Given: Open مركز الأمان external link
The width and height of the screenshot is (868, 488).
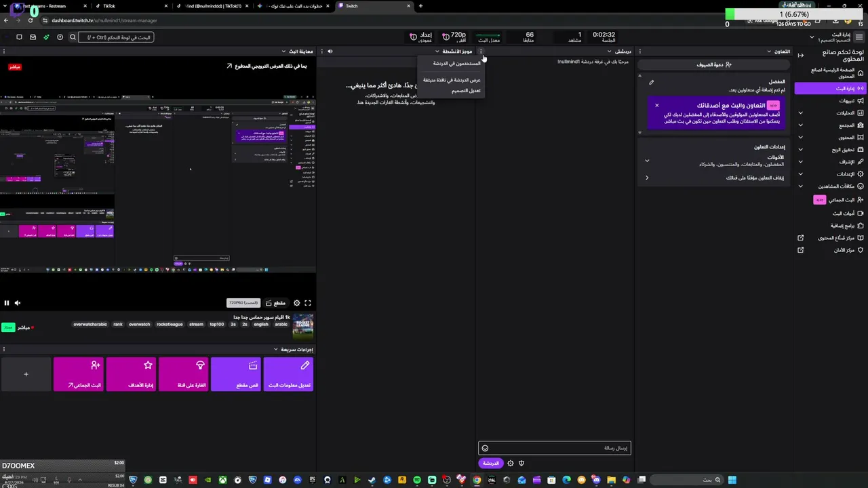Looking at the screenshot, I should [x=830, y=250].
